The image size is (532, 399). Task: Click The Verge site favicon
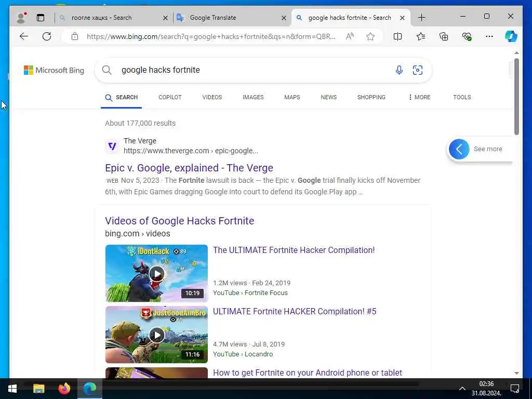(112, 146)
